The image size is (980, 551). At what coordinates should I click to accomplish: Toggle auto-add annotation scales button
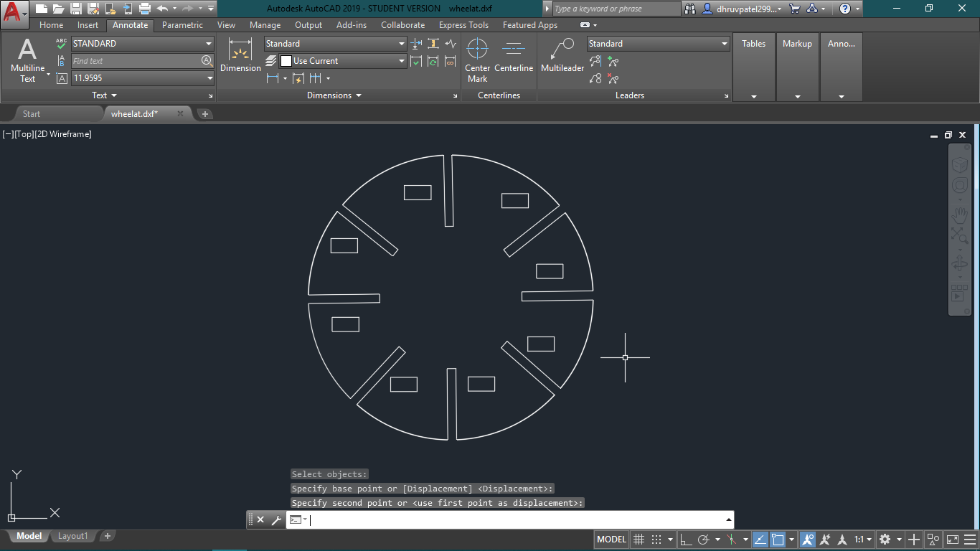pos(826,540)
